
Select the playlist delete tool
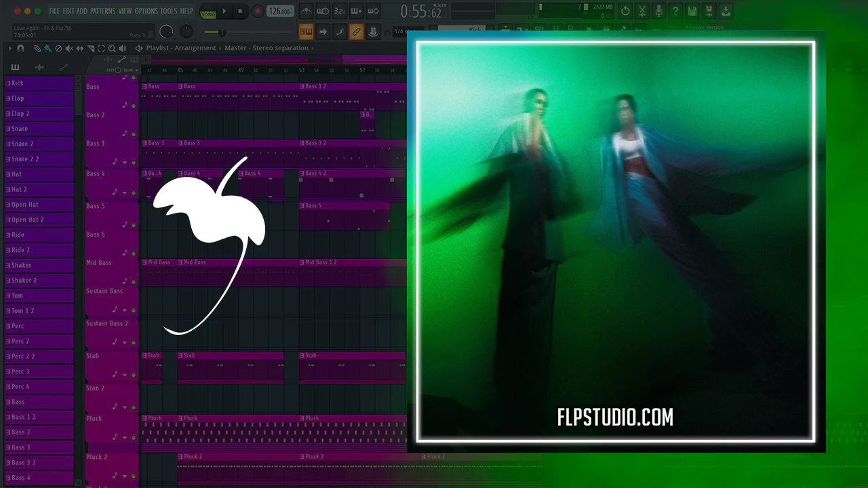coord(58,49)
